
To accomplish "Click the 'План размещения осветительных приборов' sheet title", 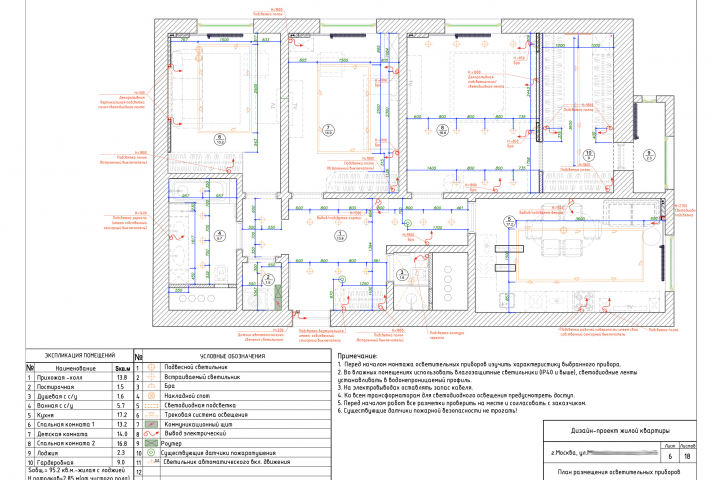I will [619, 472].
